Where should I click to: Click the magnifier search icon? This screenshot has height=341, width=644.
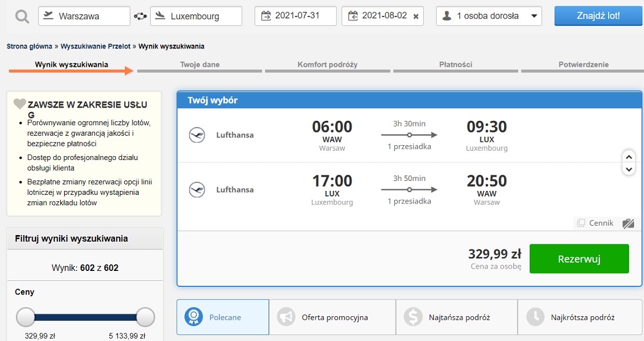[x=22, y=17]
